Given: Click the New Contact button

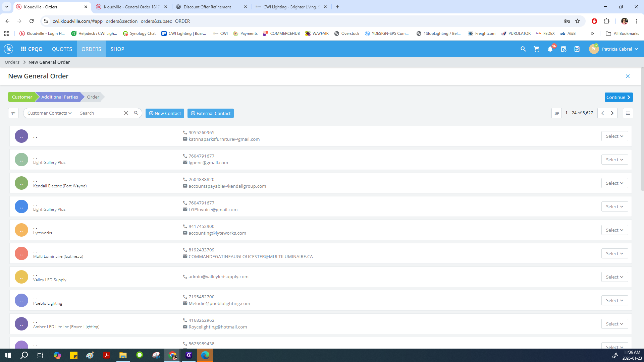Looking at the screenshot, I should (x=165, y=113).
